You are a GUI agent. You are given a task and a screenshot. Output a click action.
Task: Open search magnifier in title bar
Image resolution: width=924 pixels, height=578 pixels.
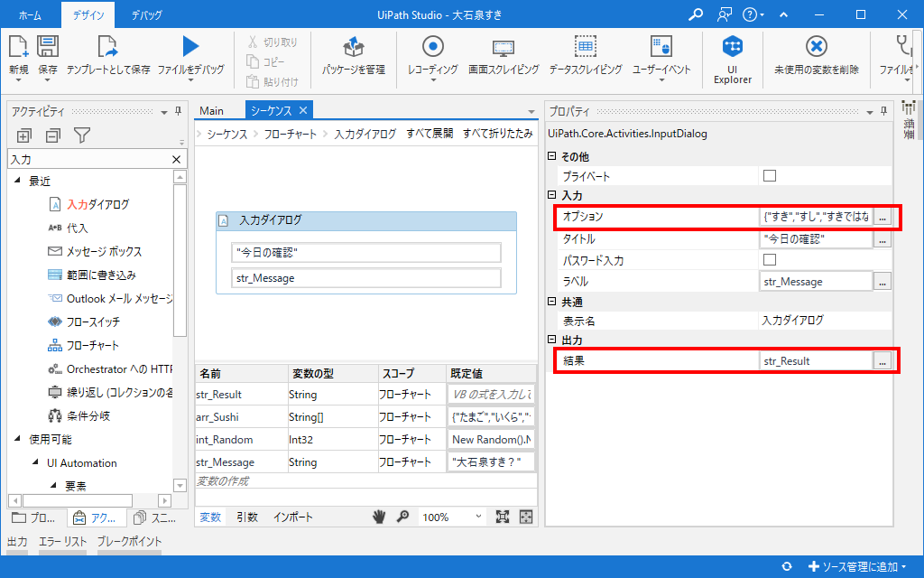tap(696, 14)
